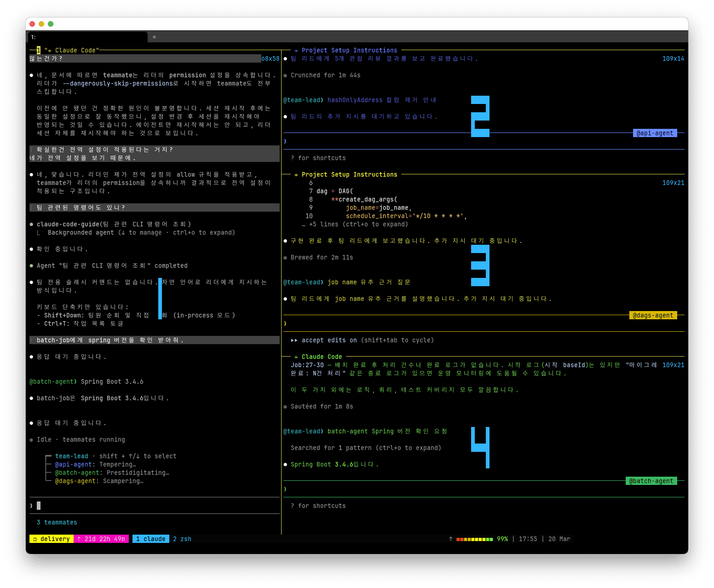The image size is (714, 588).
Task: Click the uptime arrow showing 21d 22h 49m
Action: click(79, 539)
